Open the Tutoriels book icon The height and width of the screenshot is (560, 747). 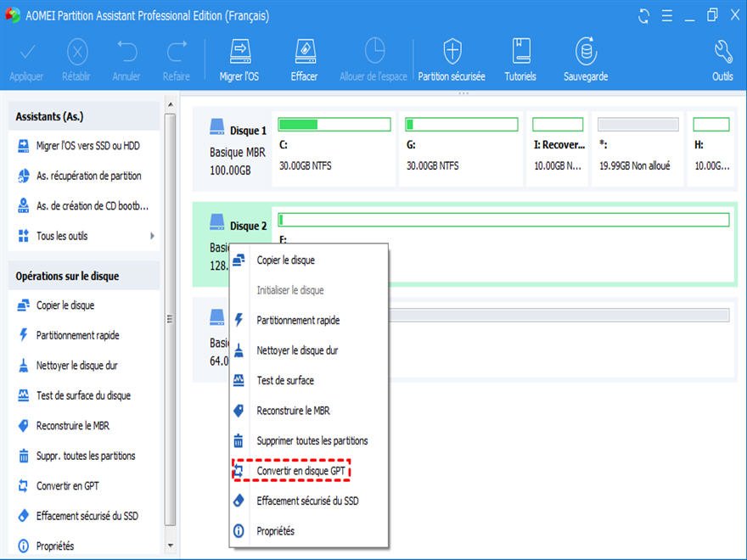520,51
